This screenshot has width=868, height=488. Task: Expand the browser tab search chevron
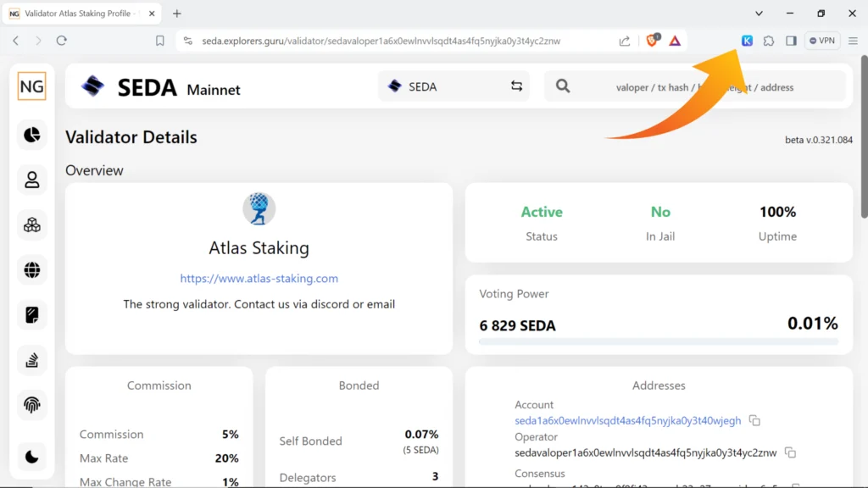pos(759,14)
